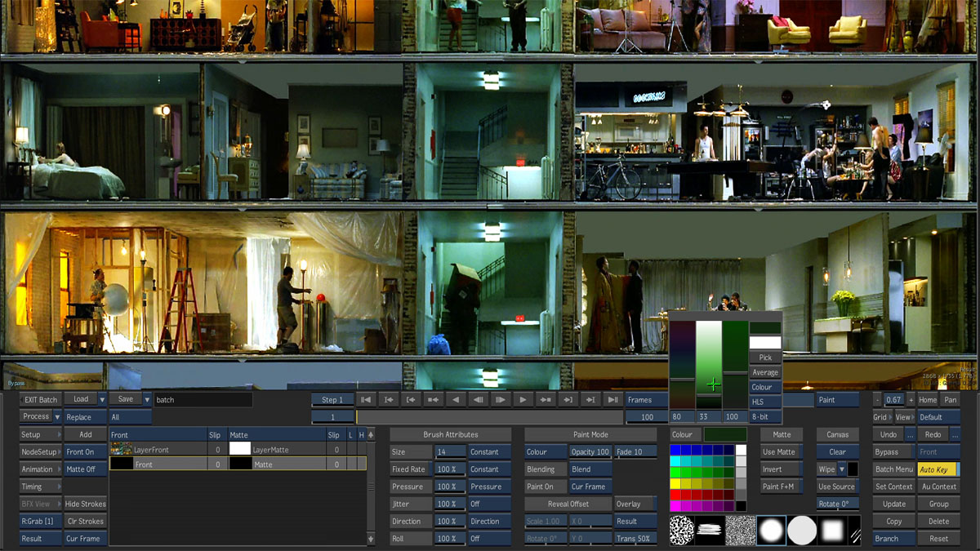Toggle the Overlay button
The width and height of the screenshot is (980, 551).
[x=635, y=504]
